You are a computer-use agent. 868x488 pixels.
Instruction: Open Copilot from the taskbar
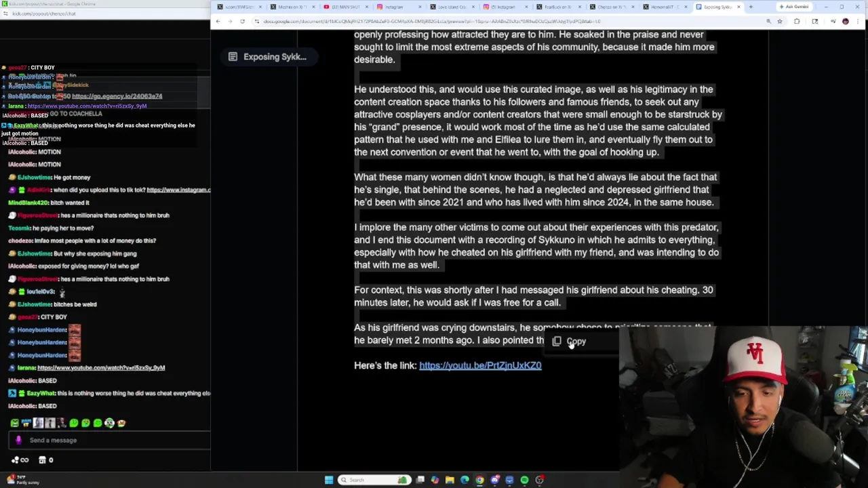point(435,480)
